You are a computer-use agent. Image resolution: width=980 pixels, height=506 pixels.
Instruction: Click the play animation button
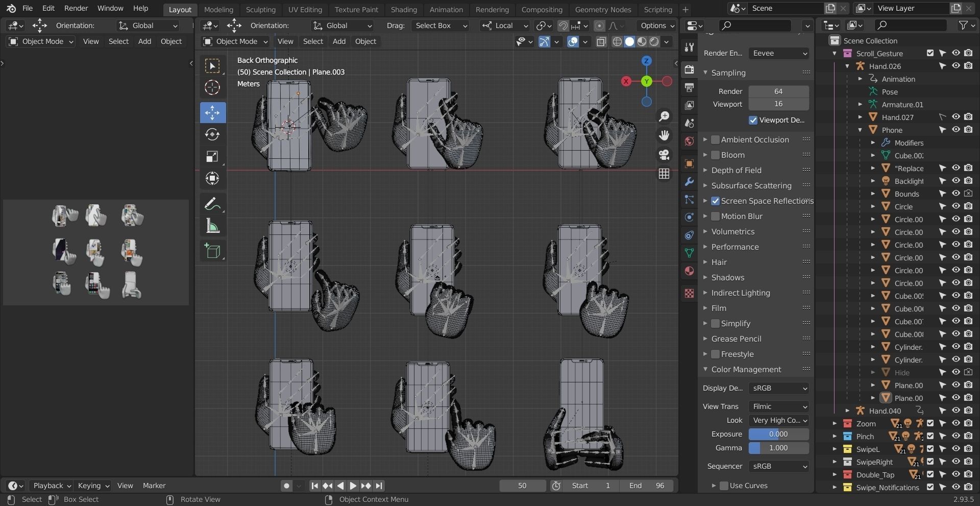(x=353, y=486)
